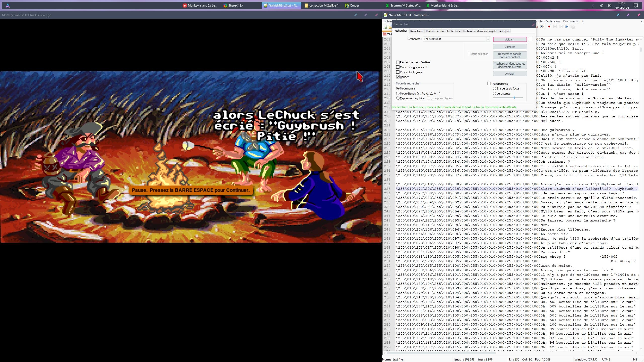Viewport: 644px width, 362px height.
Task: Click the 'La barbe ?!?' line in the editor
Action: click(554, 234)
